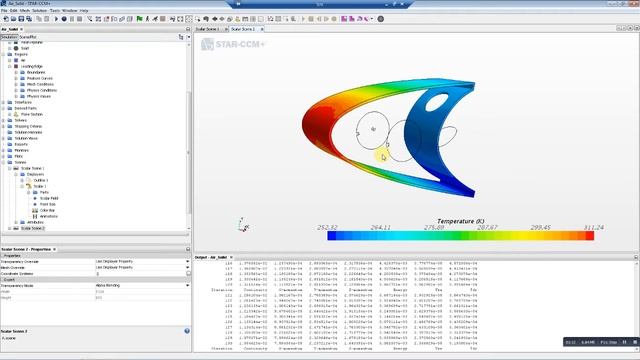This screenshot has height=360, width=640.
Task: Select the Simulation tab in tree panel
Action: [x=9, y=37]
